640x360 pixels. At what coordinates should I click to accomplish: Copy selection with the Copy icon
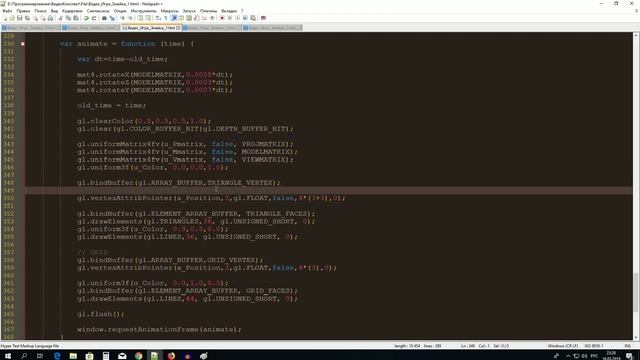68,18
